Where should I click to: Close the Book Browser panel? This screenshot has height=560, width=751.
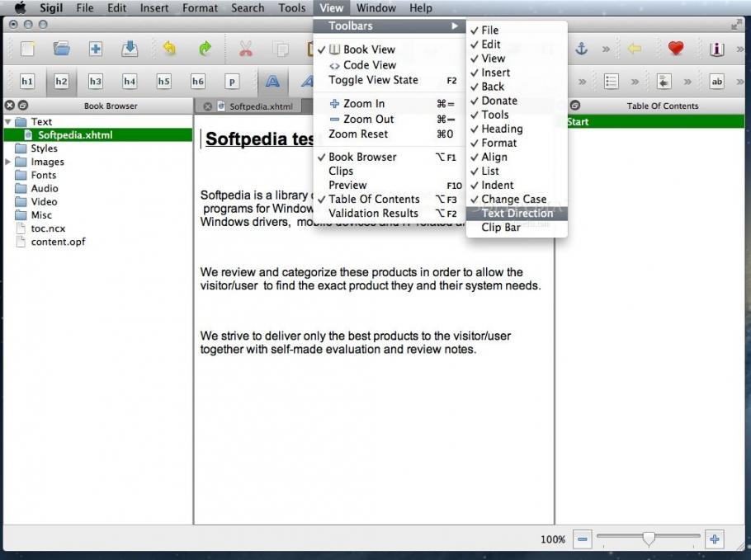coord(10,106)
